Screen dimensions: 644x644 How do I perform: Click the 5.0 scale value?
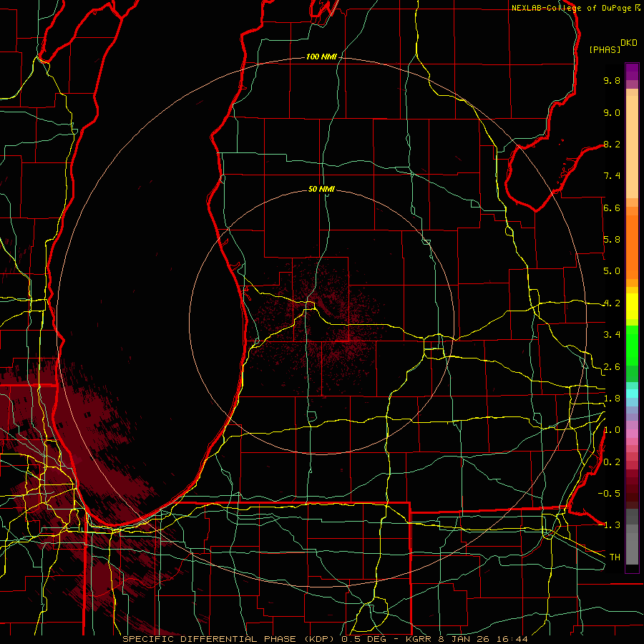[x=612, y=271]
